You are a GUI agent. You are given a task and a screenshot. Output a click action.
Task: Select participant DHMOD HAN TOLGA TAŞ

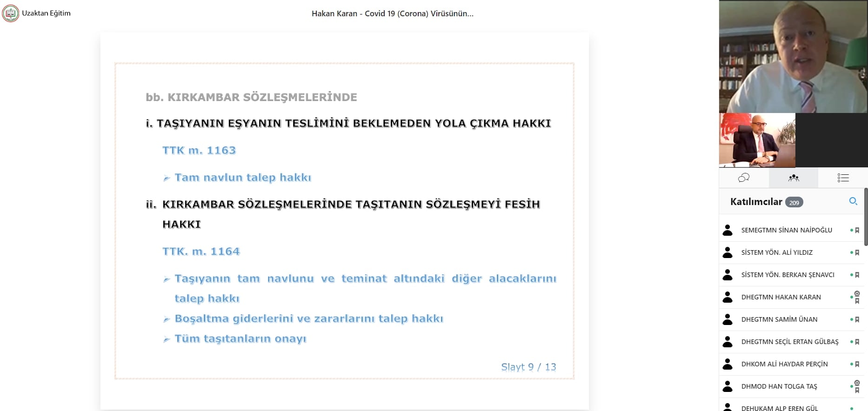pos(792,386)
